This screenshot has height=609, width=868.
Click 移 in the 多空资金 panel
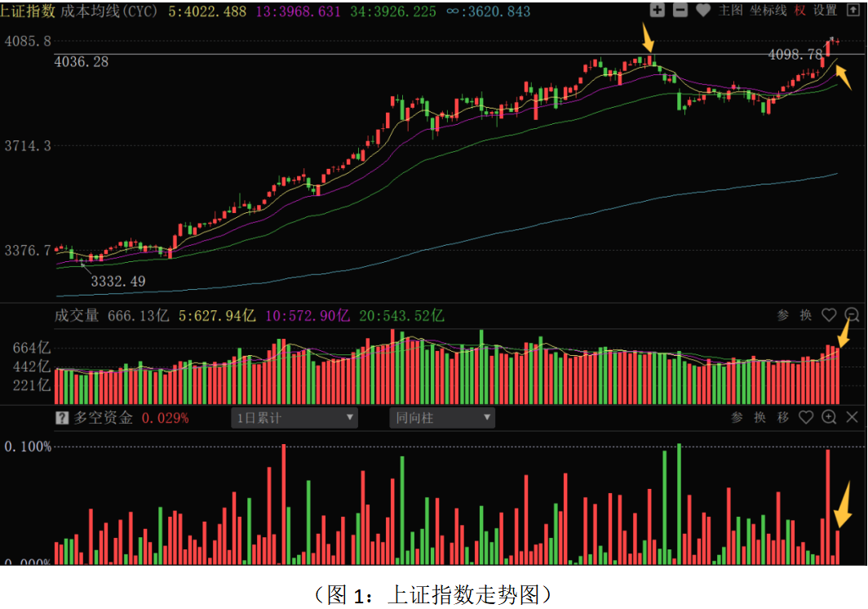click(x=783, y=417)
